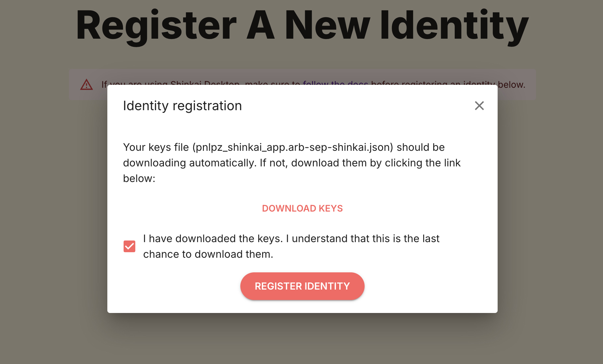Click the 'Register A New Identity' page heading
This screenshot has width=603, height=364.
coord(302,26)
